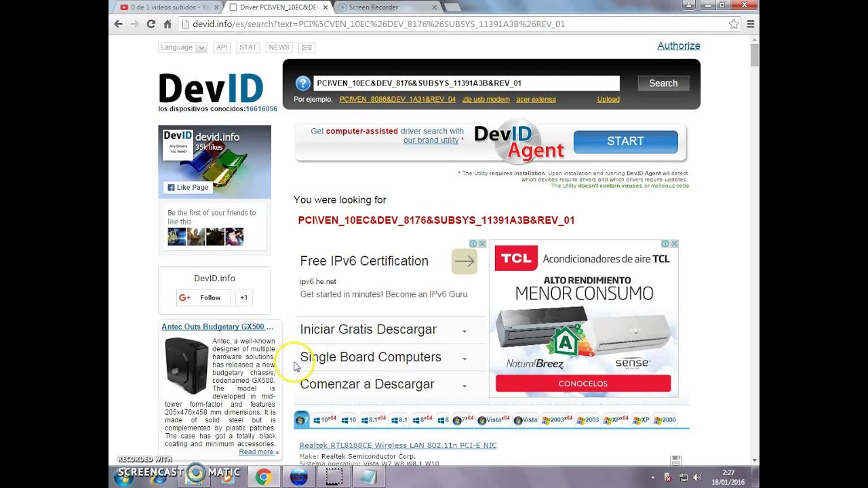
Task: Click the arrow icon in IPv6 ad
Action: pyautogui.click(x=465, y=261)
